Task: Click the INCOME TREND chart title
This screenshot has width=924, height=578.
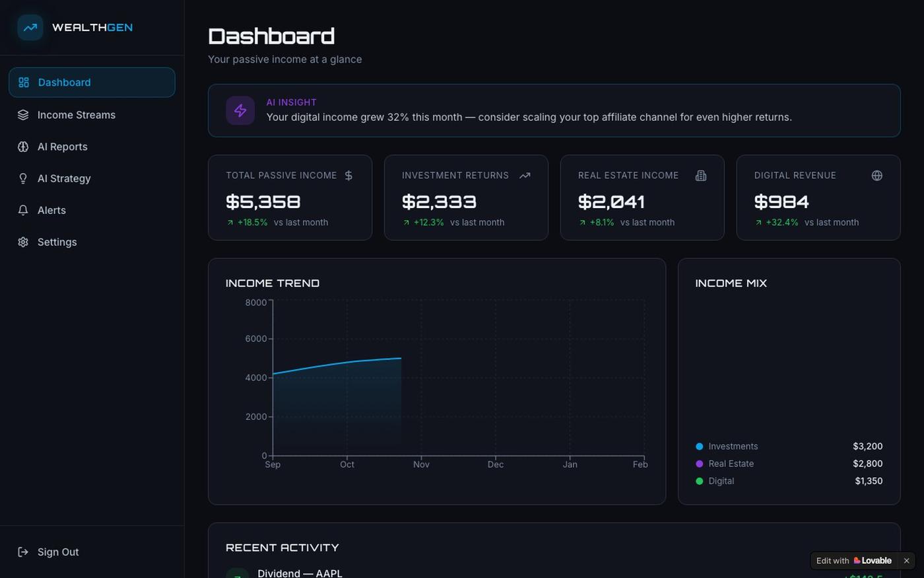Action: pyautogui.click(x=273, y=283)
